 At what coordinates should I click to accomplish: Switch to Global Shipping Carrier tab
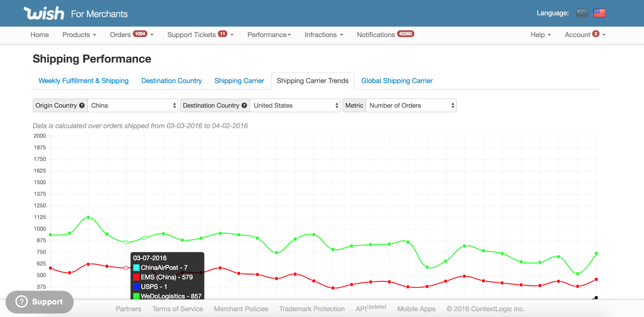tap(397, 81)
